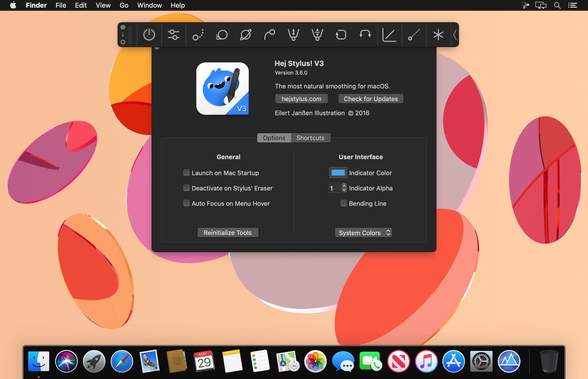This screenshot has height=379, width=588.
Task: Collapse the toolbar with the chevron arrow
Action: [x=455, y=34]
